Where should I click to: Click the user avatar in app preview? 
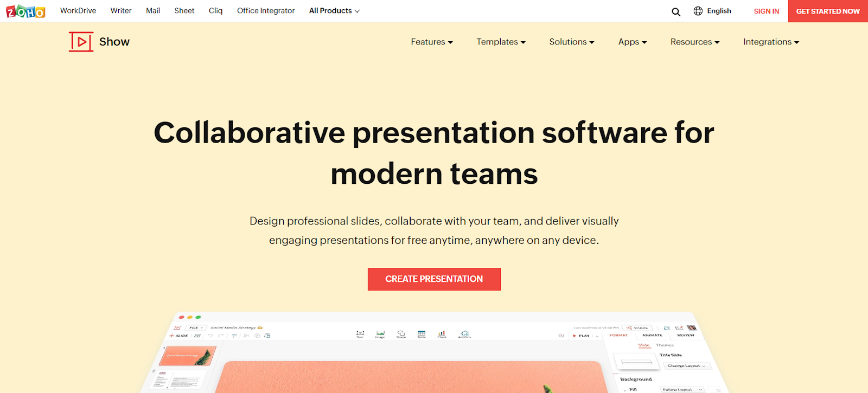click(x=691, y=328)
